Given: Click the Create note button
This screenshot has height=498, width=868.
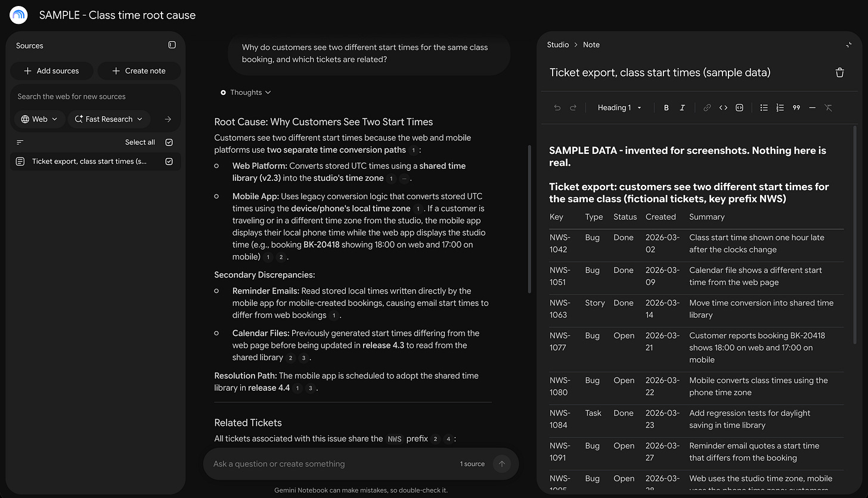Looking at the screenshot, I should pyautogui.click(x=139, y=71).
